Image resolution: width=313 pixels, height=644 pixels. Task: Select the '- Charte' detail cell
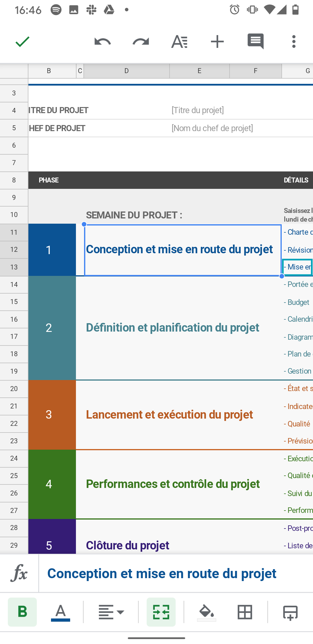click(x=298, y=232)
